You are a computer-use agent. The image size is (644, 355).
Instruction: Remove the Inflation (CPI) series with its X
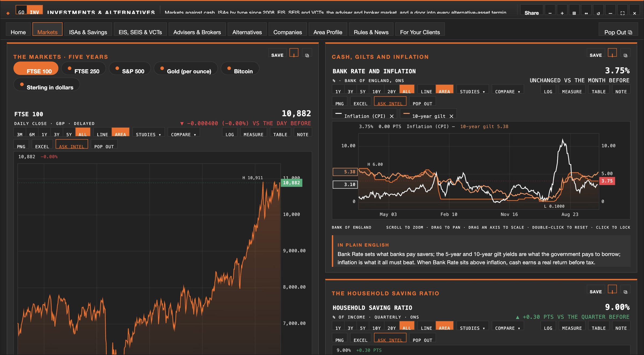click(x=391, y=116)
